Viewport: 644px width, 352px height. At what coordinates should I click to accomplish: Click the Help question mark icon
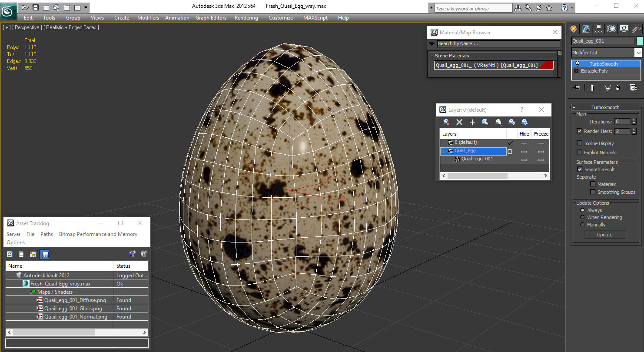pos(564,8)
